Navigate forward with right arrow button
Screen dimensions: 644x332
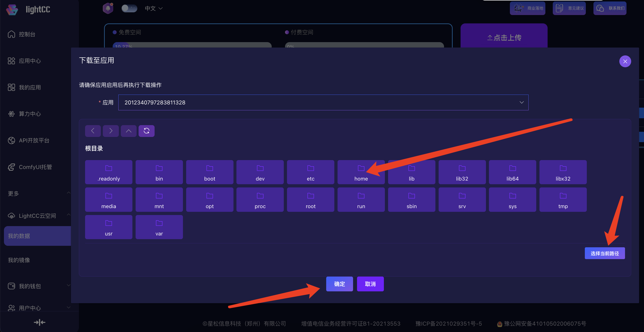111,131
